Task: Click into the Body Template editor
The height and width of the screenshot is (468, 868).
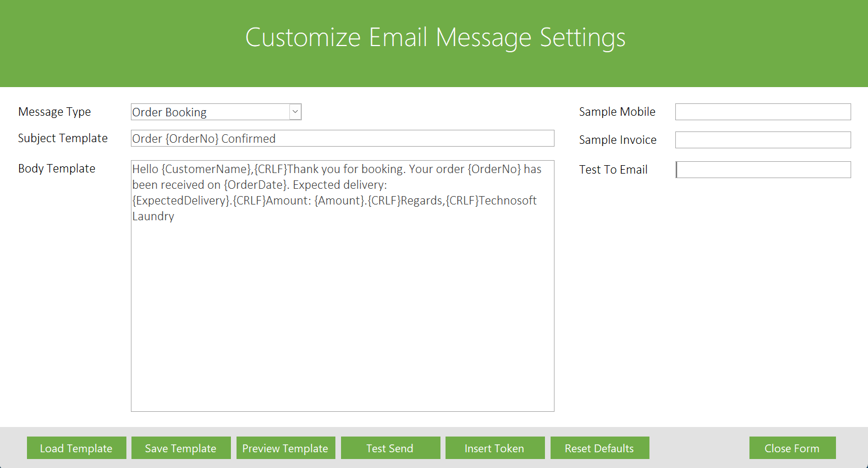Action: [343, 281]
